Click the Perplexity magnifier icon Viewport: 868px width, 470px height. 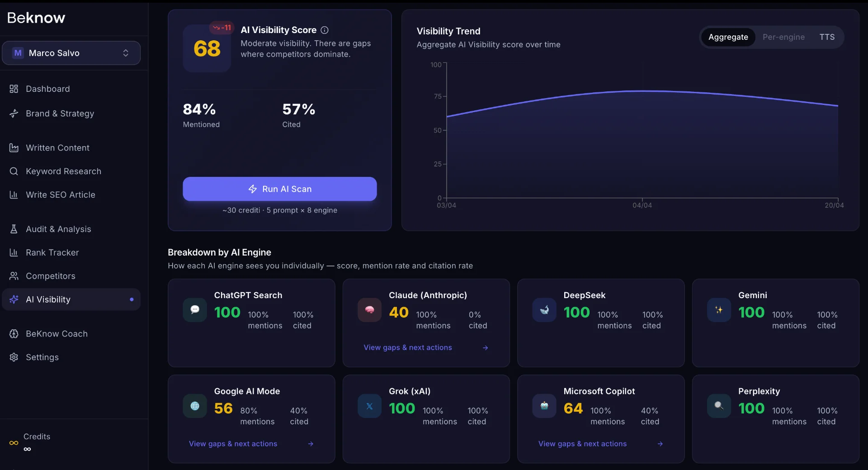pos(719,406)
